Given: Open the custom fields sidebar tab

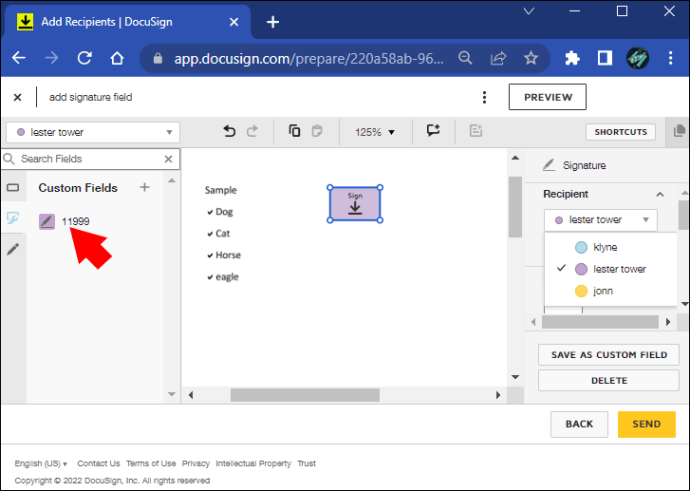Looking at the screenshot, I should tap(13, 218).
